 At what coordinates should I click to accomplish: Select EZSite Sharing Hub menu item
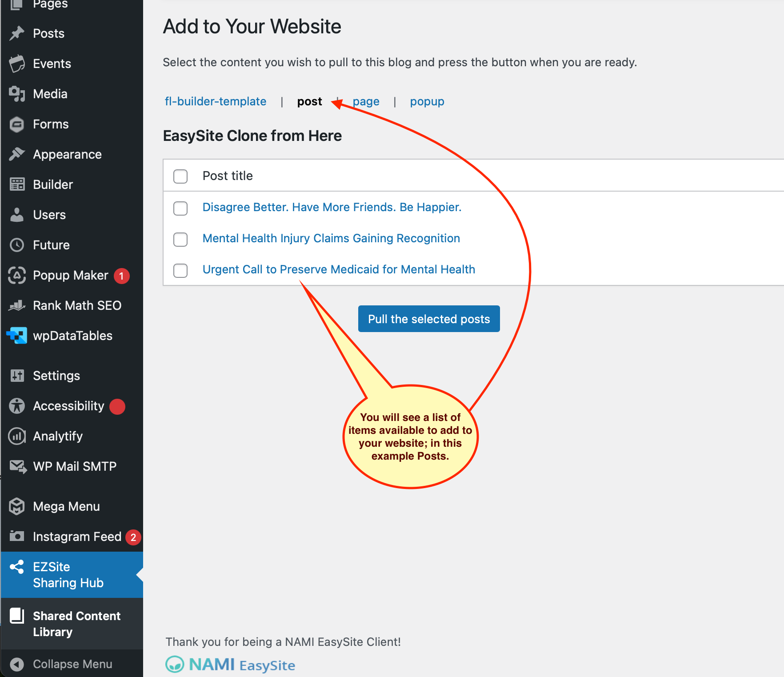(72, 575)
